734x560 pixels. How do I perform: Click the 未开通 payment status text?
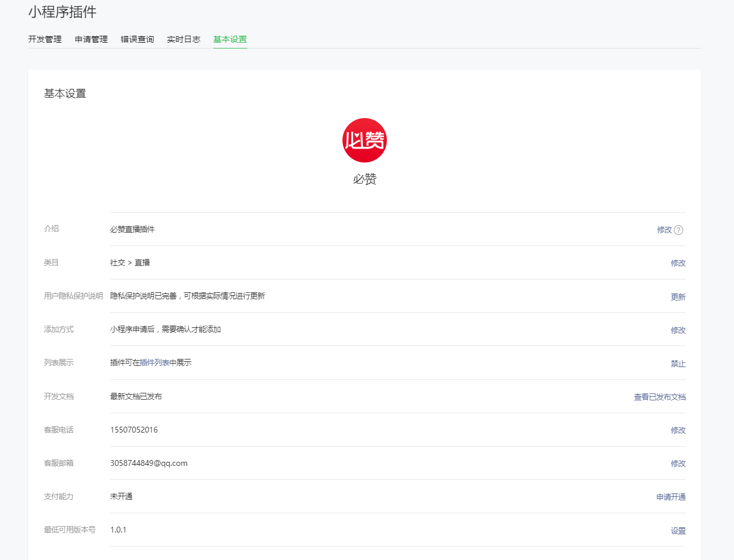[121, 496]
